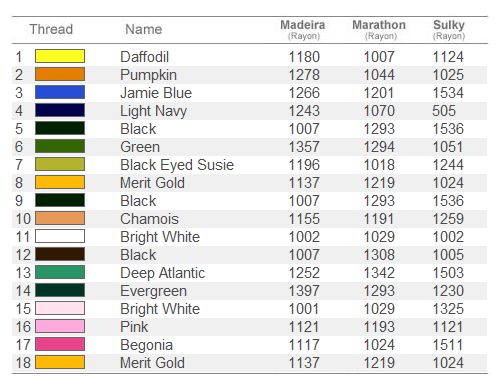500x384 pixels.
Task: Select the Black Eyed Susie swatch
Action: pos(60,164)
